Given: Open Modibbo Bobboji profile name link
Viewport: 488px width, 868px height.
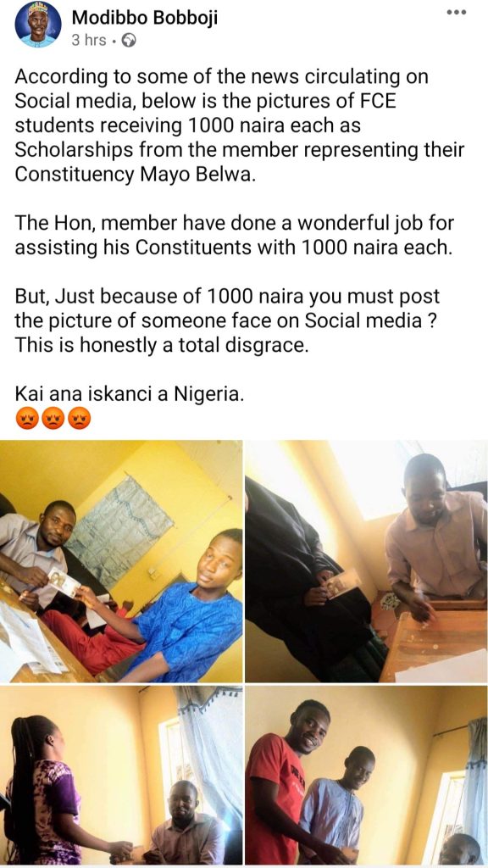Looking at the screenshot, I should click(x=144, y=18).
